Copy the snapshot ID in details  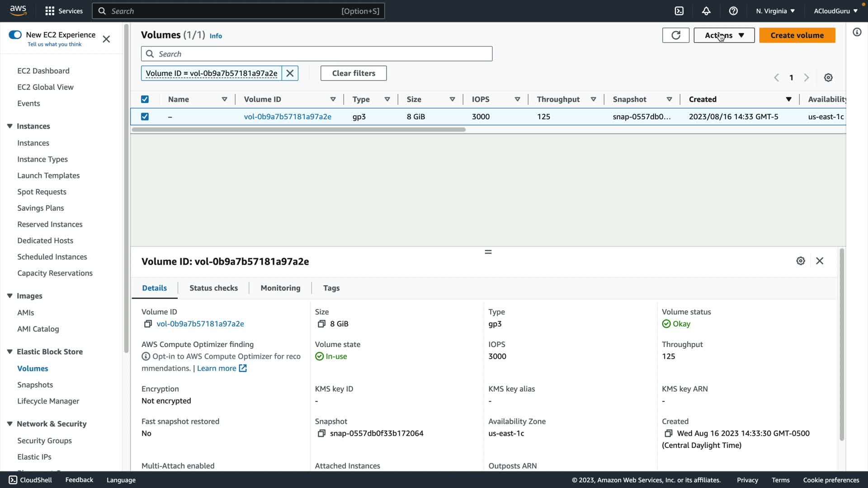point(321,433)
